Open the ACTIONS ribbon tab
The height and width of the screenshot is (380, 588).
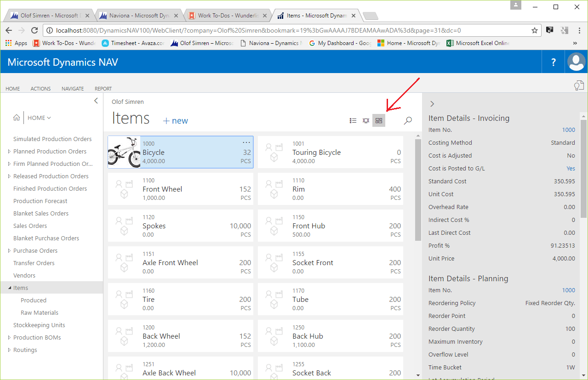pyautogui.click(x=40, y=89)
